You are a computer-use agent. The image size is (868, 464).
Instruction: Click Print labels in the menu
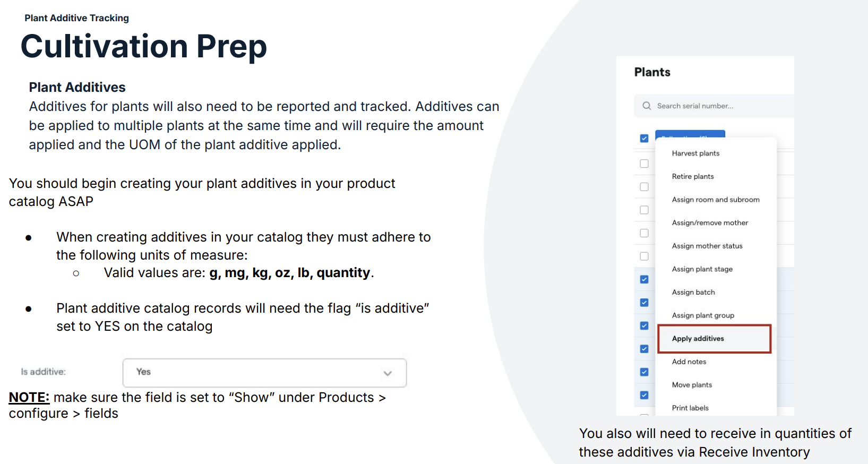pos(690,408)
